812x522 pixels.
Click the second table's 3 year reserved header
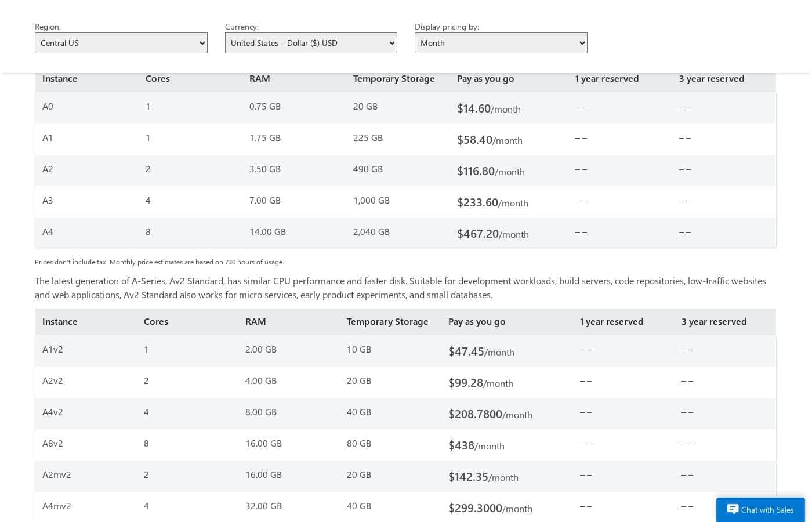[714, 321]
